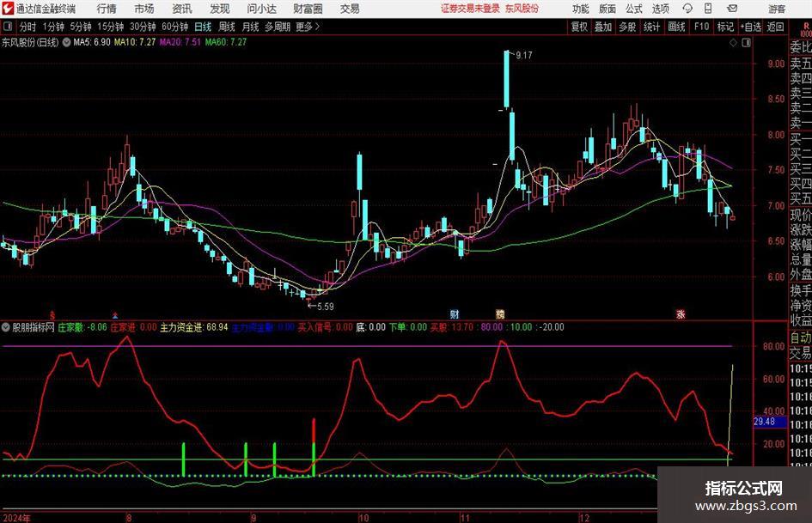
Task: Open the 多周期 multi-period view
Action: (x=278, y=27)
